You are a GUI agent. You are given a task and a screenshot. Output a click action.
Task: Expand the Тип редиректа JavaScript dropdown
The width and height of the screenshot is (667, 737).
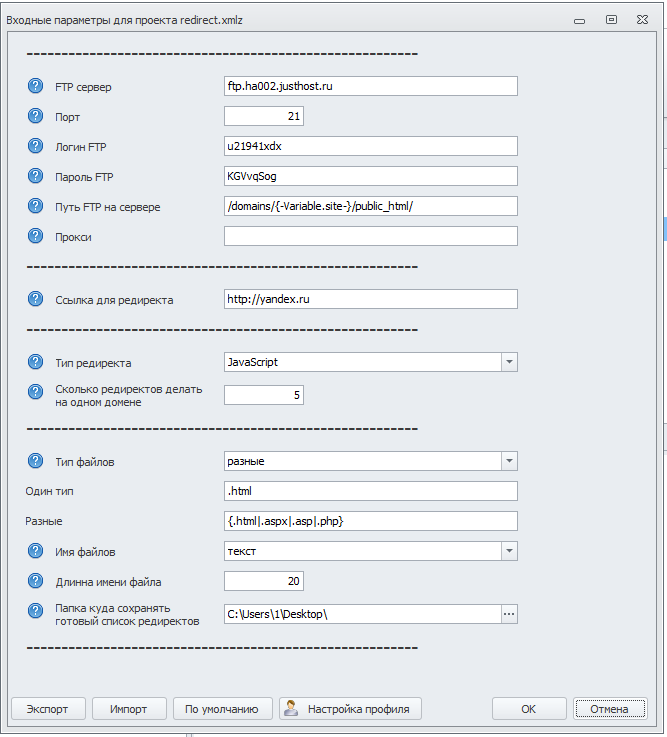point(508,362)
